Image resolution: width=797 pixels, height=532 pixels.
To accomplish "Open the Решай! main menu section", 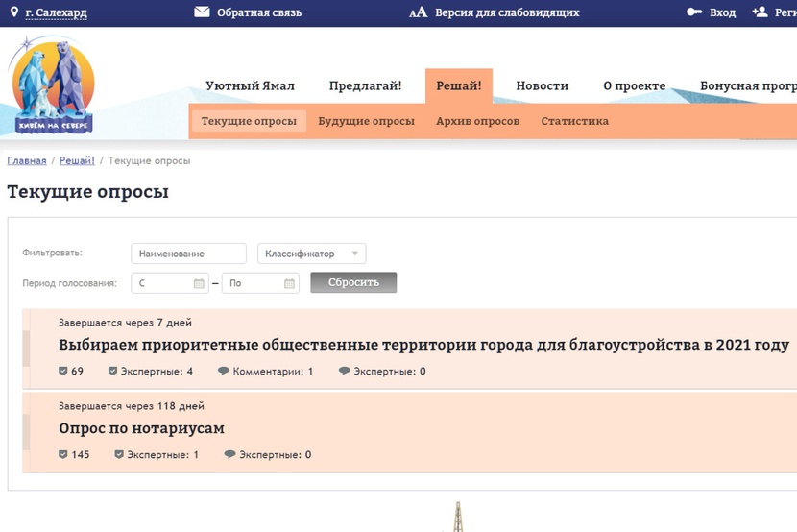I will click(459, 85).
